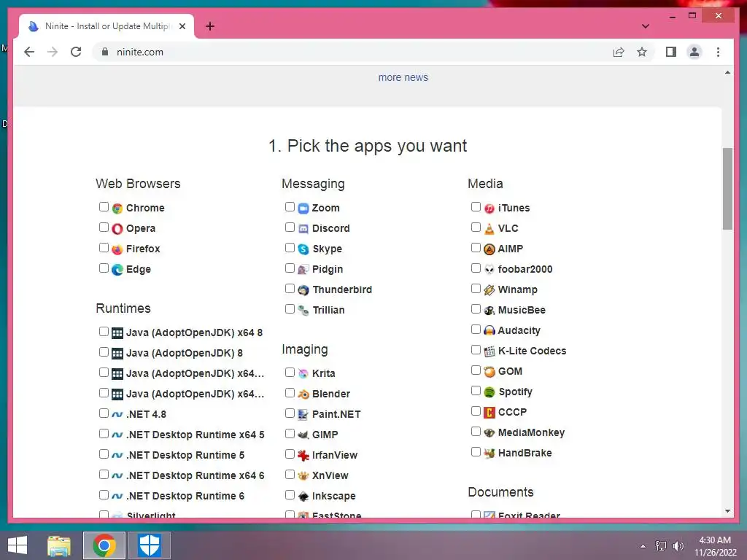The height and width of the screenshot is (560, 747).
Task: Enable the Paint.NET checkbox
Action: click(x=290, y=413)
